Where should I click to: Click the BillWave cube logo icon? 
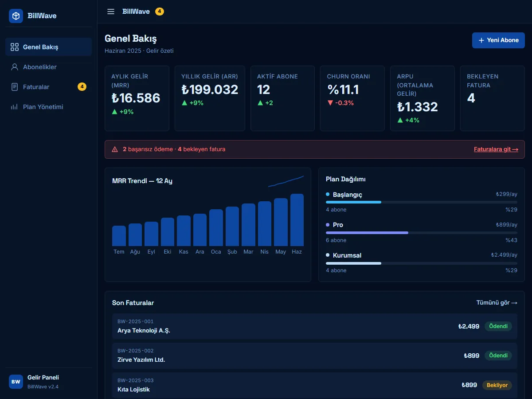(16, 16)
